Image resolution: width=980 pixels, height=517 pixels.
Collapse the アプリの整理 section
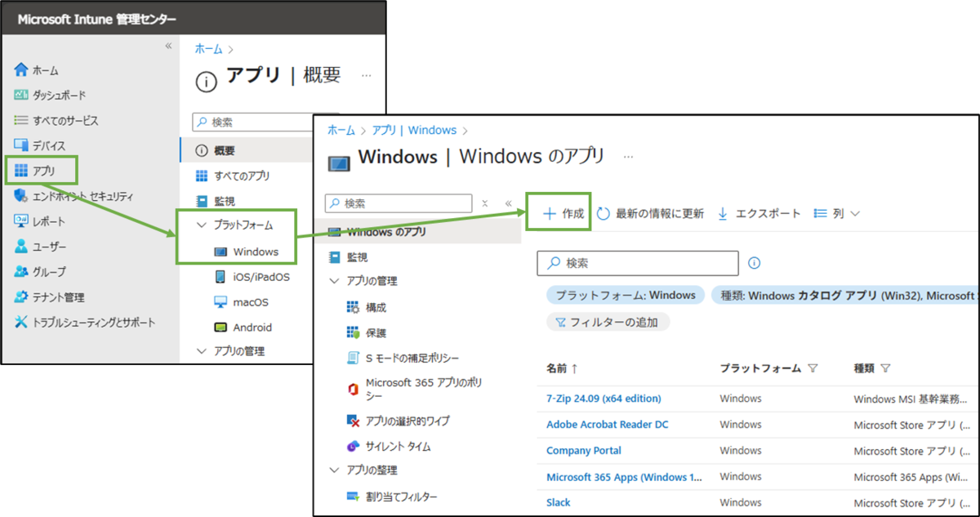coord(334,470)
